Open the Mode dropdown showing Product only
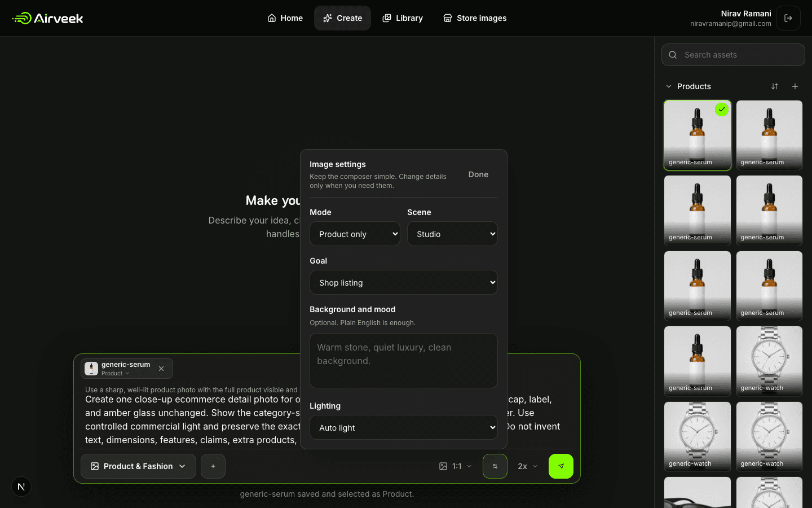812x508 pixels. point(355,234)
